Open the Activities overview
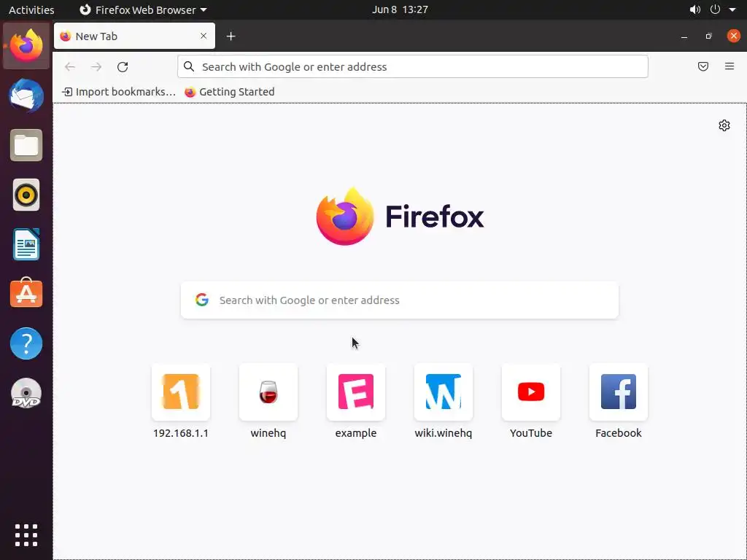This screenshot has height=560, width=747. 31,9
